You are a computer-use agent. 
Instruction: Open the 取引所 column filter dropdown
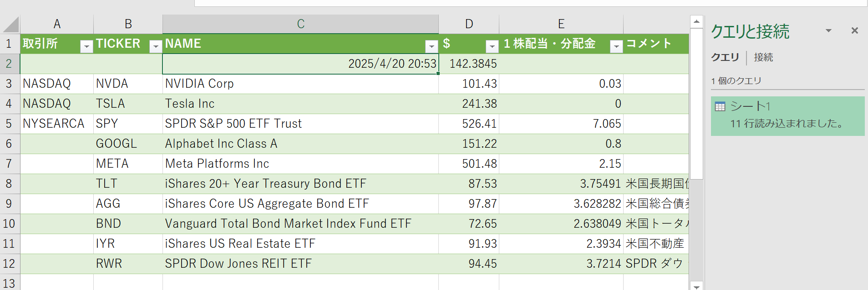pyautogui.click(x=86, y=46)
